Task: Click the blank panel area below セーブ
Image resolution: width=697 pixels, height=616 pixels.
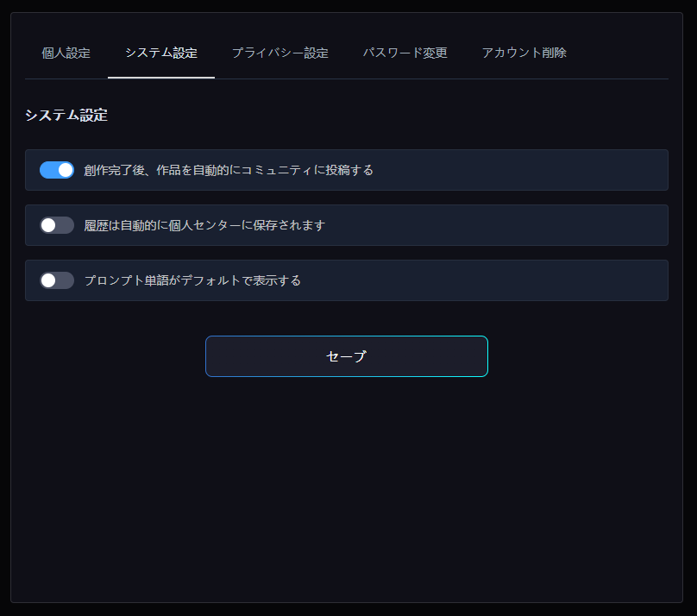Action: point(347,483)
